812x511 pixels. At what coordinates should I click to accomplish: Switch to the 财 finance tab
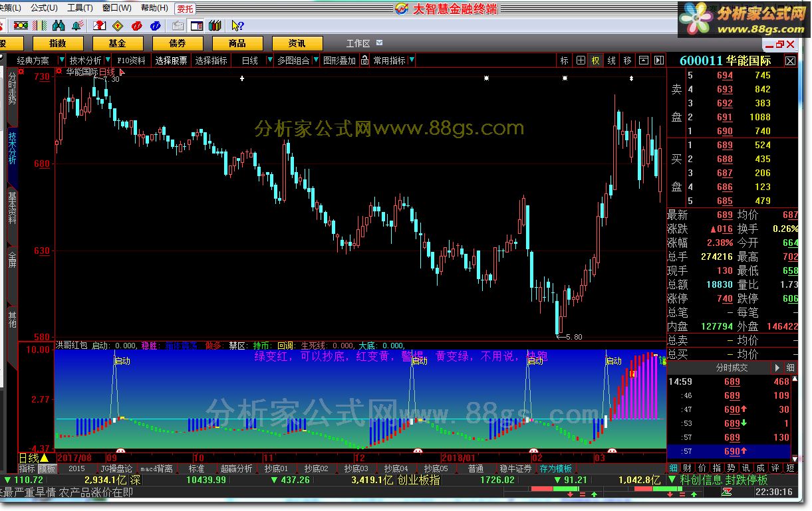click(x=686, y=468)
